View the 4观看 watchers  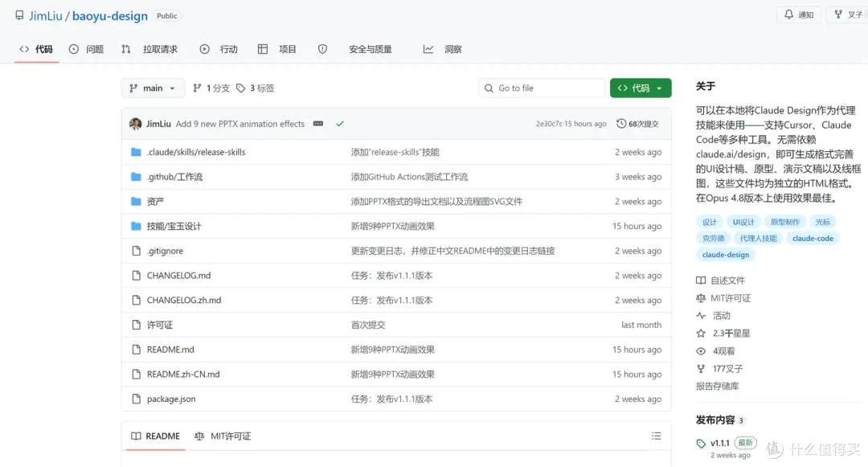click(716, 351)
